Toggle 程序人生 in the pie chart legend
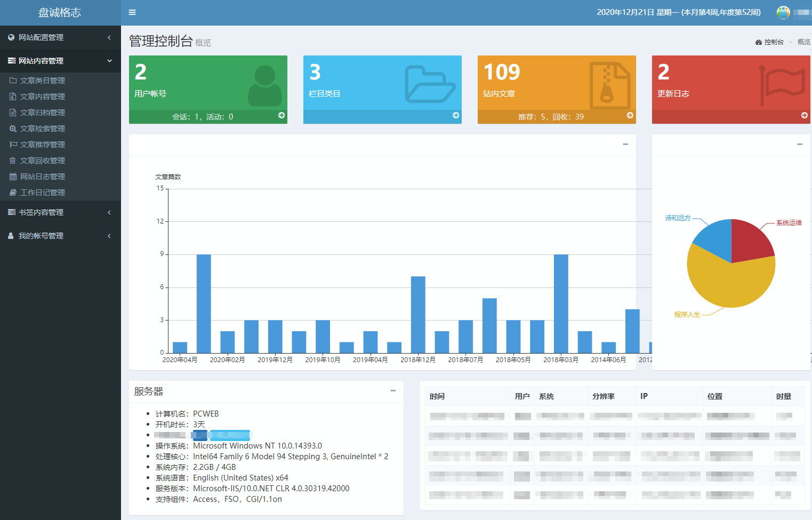The height and width of the screenshot is (520, 812). click(688, 314)
